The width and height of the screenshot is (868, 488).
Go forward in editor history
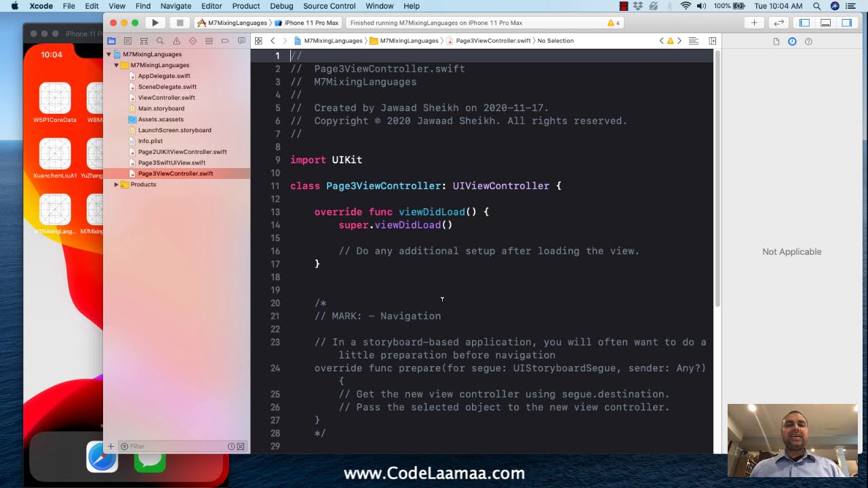(x=285, y=41)
